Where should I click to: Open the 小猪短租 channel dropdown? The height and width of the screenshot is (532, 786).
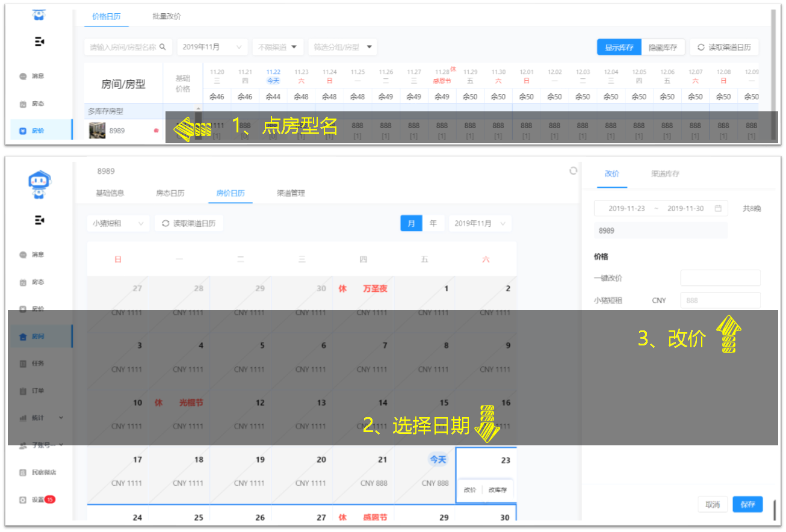(x=118, y=223)
